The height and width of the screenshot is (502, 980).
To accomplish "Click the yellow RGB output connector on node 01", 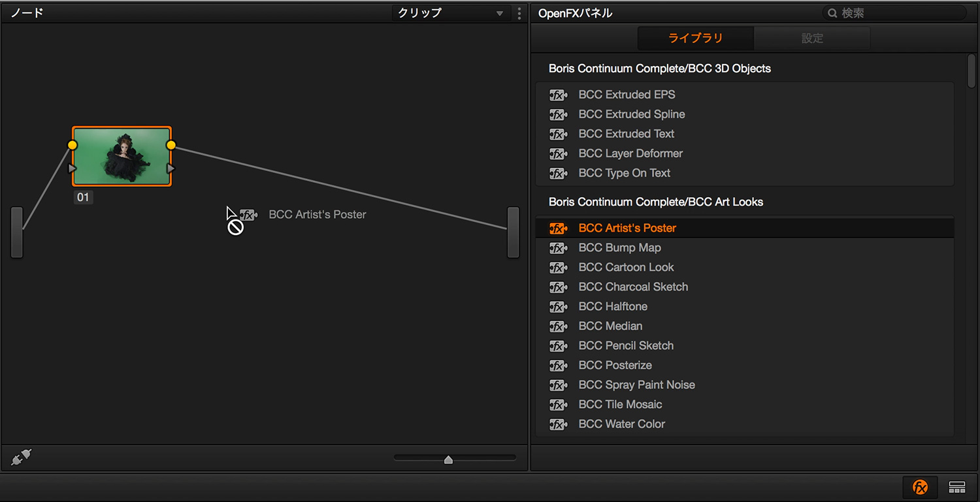I will pyautogui.click(x=171, y=145).
